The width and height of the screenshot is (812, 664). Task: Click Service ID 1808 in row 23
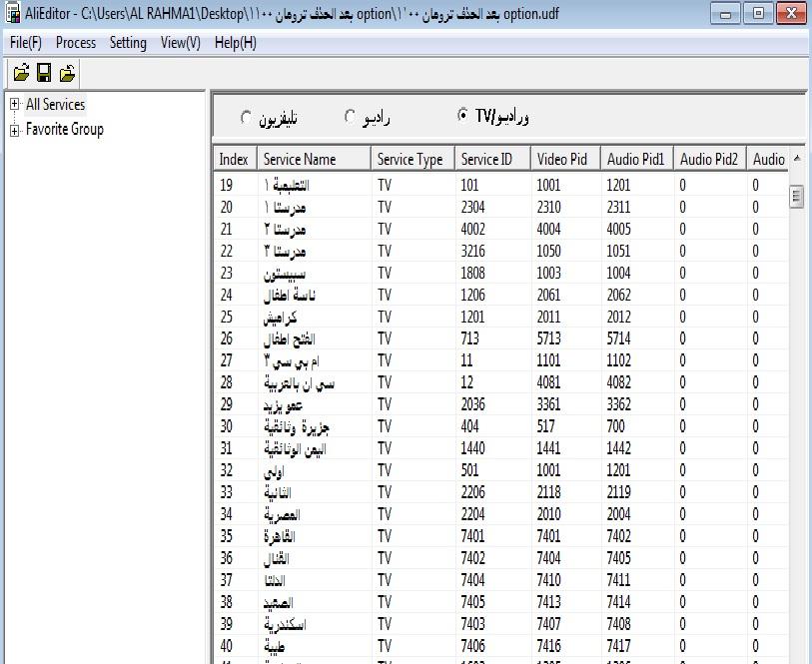[x=472, y=273]
